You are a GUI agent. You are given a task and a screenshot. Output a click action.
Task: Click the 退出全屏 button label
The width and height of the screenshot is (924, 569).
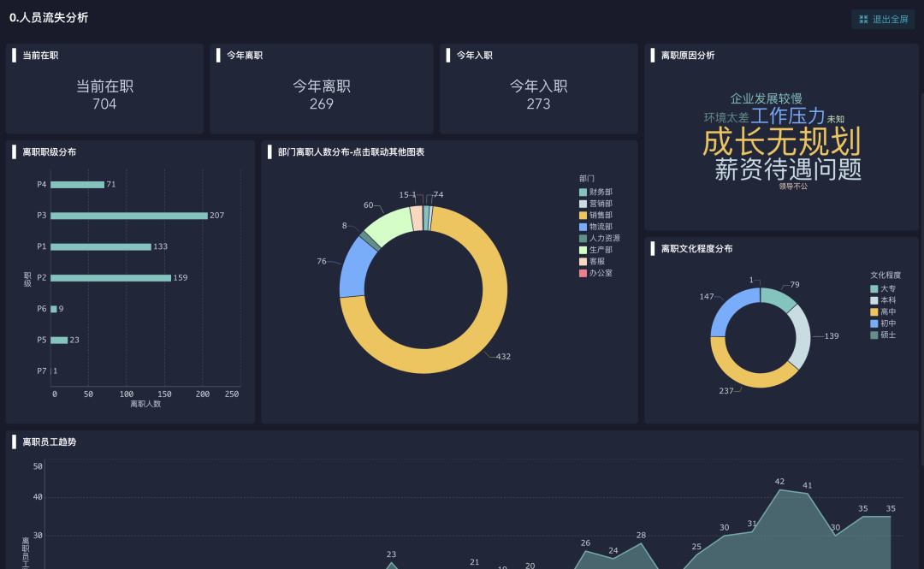pyautogui.click(x=890, y=19)
